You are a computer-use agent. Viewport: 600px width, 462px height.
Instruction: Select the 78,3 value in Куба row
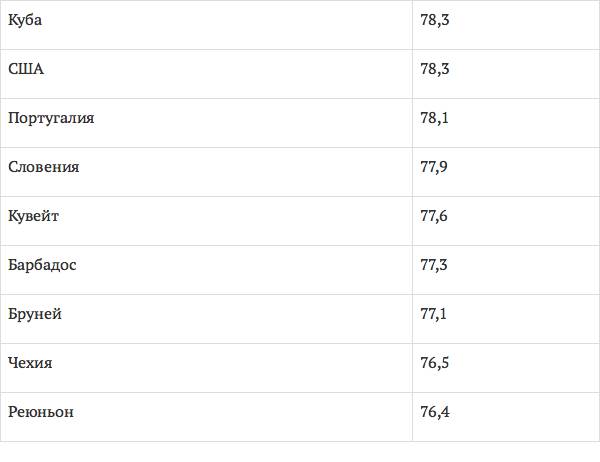(x=434, y=20)
